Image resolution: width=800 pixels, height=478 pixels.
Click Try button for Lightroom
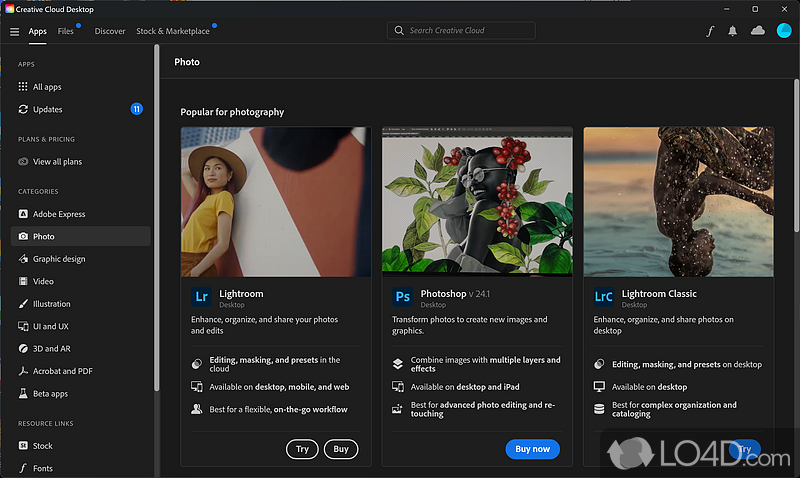(x=302, y=449)
